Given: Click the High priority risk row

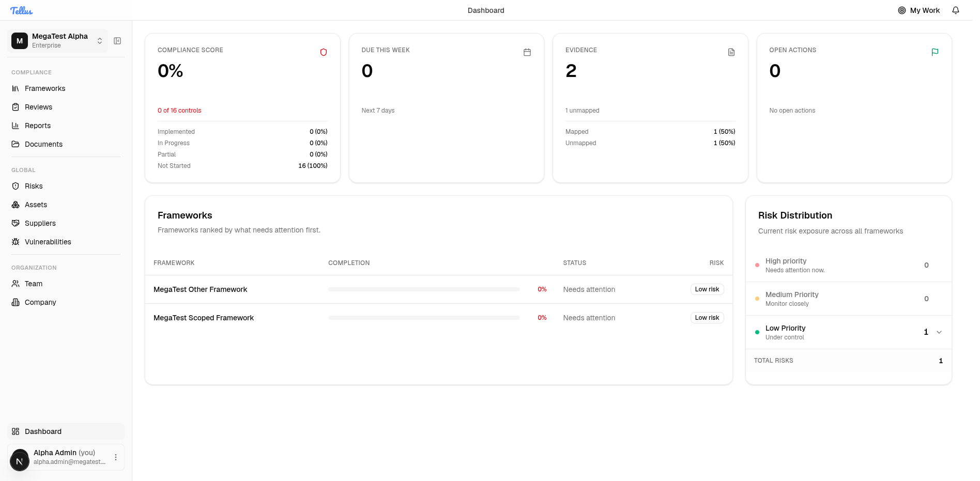Looking at the screenshot, I should click(848, 265).
